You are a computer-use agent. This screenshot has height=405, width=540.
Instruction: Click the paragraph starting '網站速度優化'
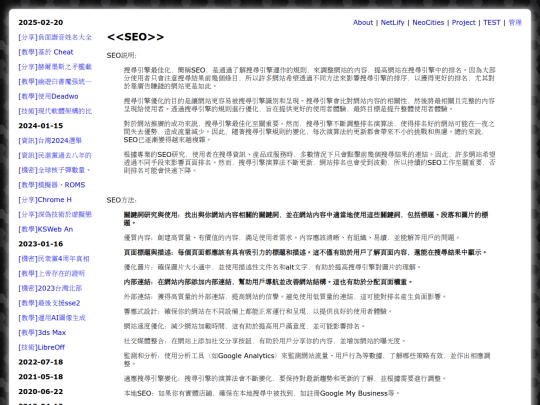[244, 326]
